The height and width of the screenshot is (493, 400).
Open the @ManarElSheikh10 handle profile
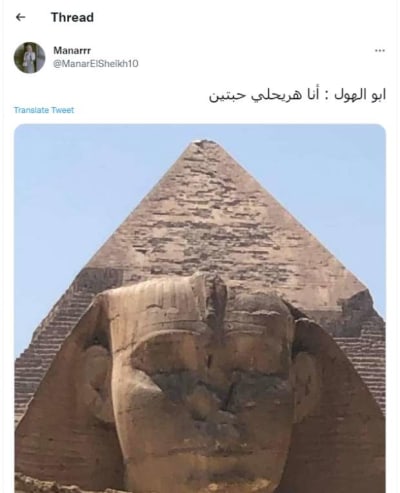click(x=96, y=63)
